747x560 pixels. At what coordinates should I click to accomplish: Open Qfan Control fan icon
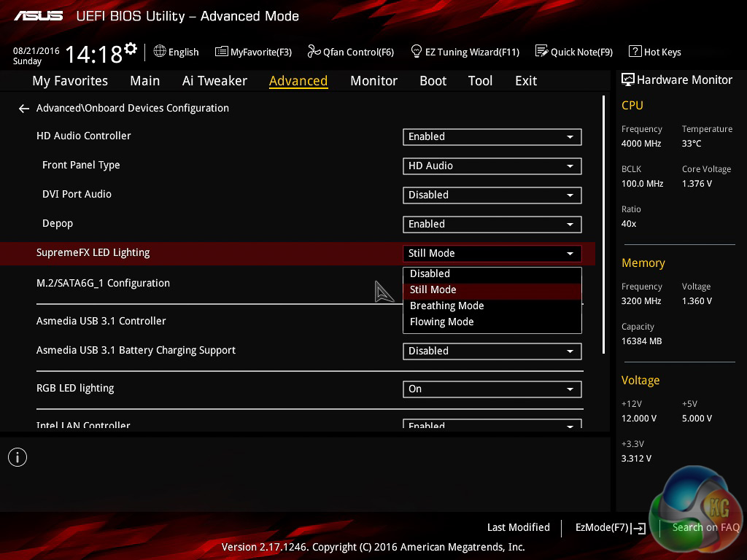tap(314, 51)
